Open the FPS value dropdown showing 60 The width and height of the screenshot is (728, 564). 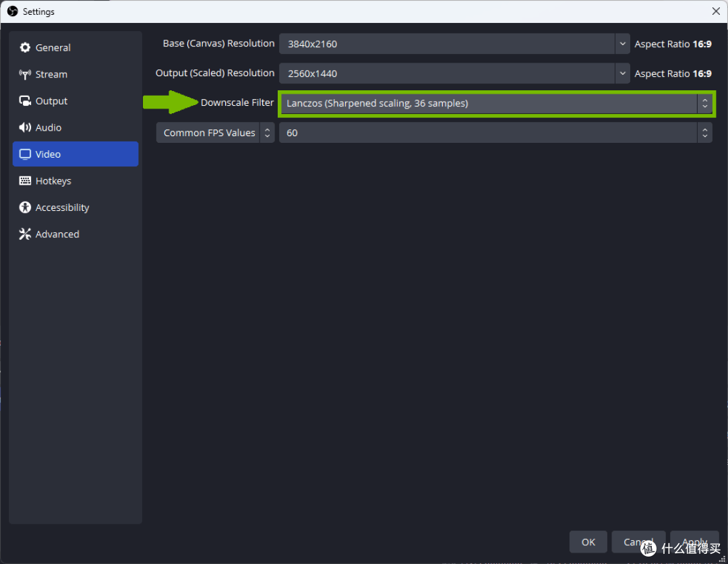(704, 132)
